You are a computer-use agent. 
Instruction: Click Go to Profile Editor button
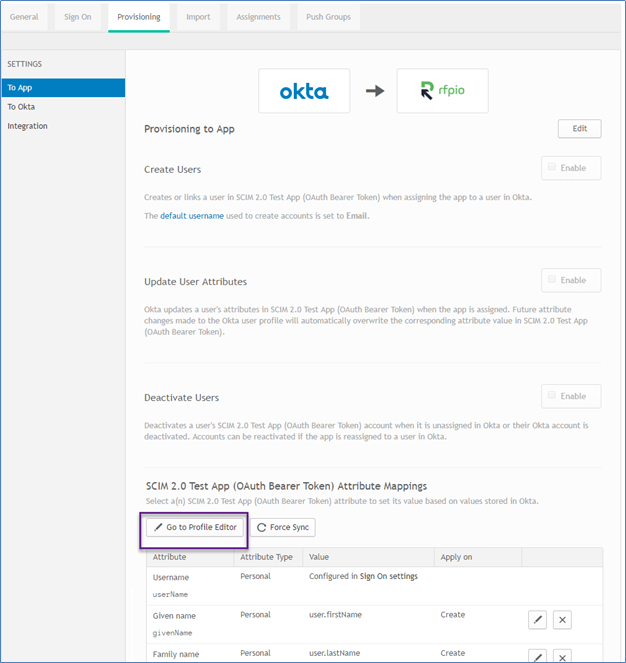point(195,527)
